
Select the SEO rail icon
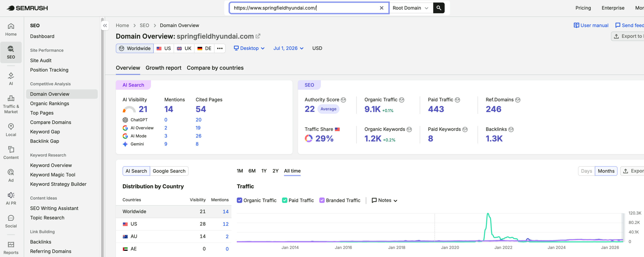11,52
